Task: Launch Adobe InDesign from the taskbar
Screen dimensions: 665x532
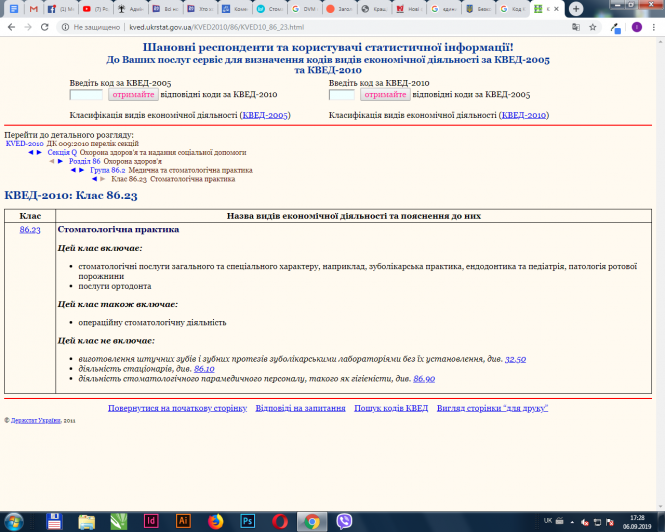Action: coord(151,520)
